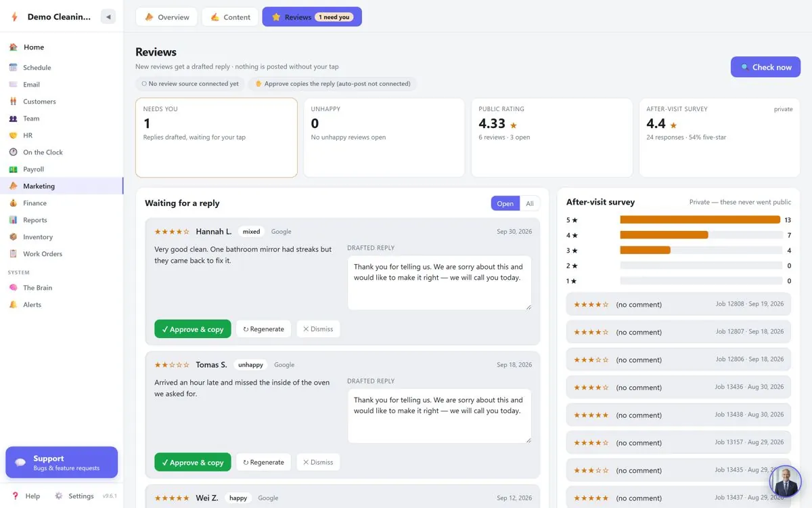Switch to the Overview tab
The image size is (812, 508).
pos(166,17)
